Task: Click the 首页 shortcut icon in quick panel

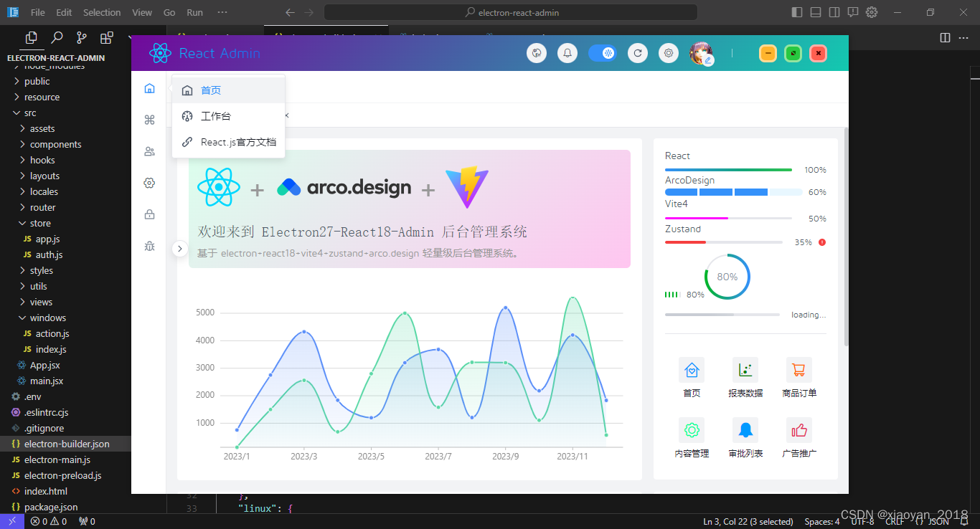Action: (x=692, y=370)
